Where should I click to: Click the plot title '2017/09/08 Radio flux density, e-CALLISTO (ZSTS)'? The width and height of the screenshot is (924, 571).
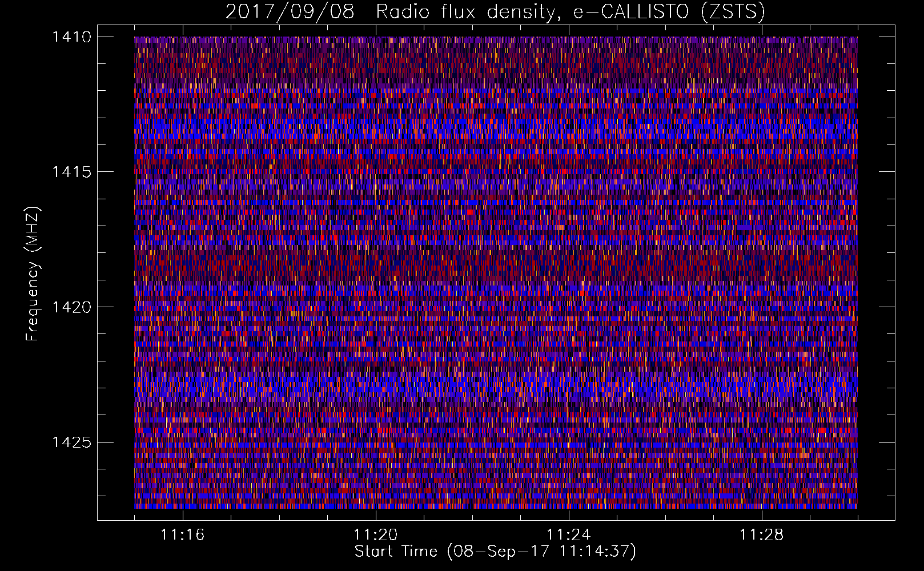pos(495,11)
